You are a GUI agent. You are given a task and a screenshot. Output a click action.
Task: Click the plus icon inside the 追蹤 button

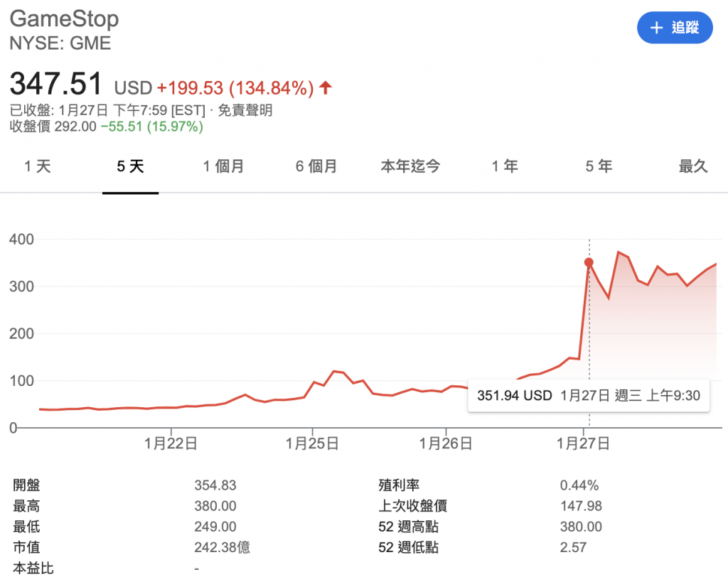655,28
